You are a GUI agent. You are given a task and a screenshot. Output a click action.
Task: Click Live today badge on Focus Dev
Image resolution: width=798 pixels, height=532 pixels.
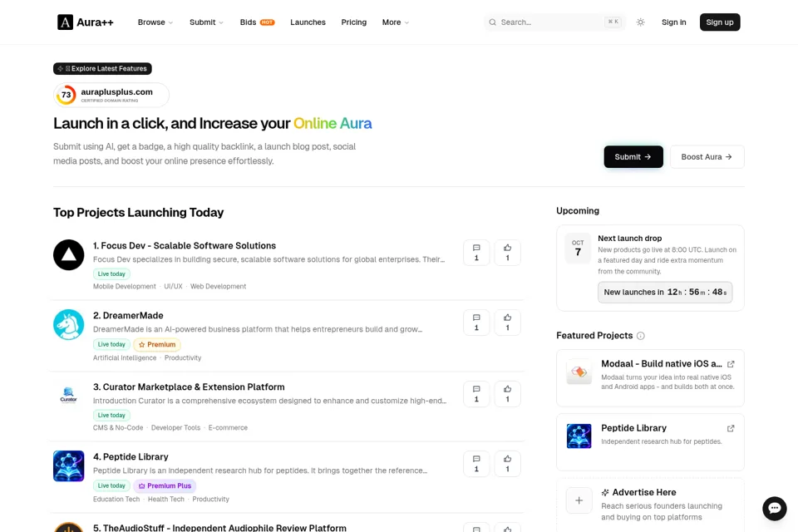tap(111, 273)
